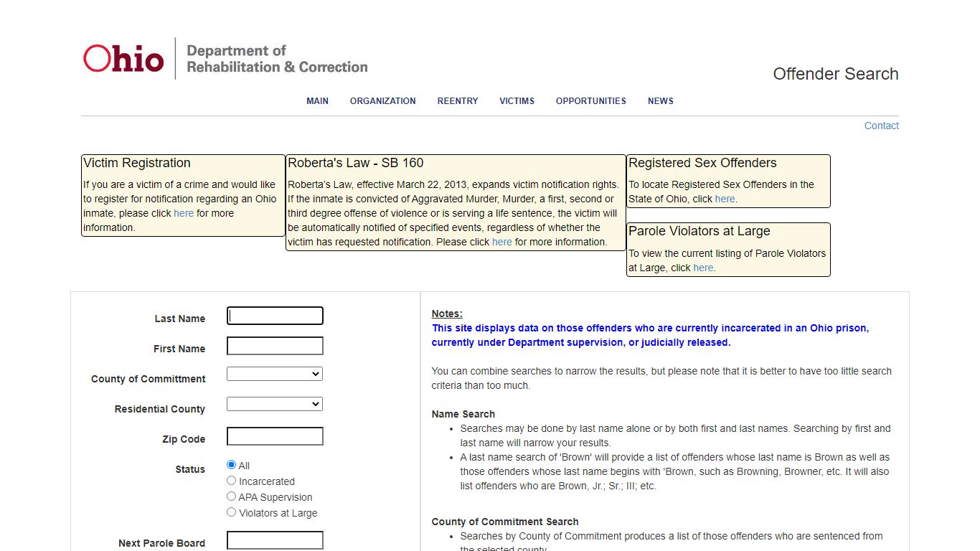
Task: Click the Victim Registration heading
Action: coord(137,163)
